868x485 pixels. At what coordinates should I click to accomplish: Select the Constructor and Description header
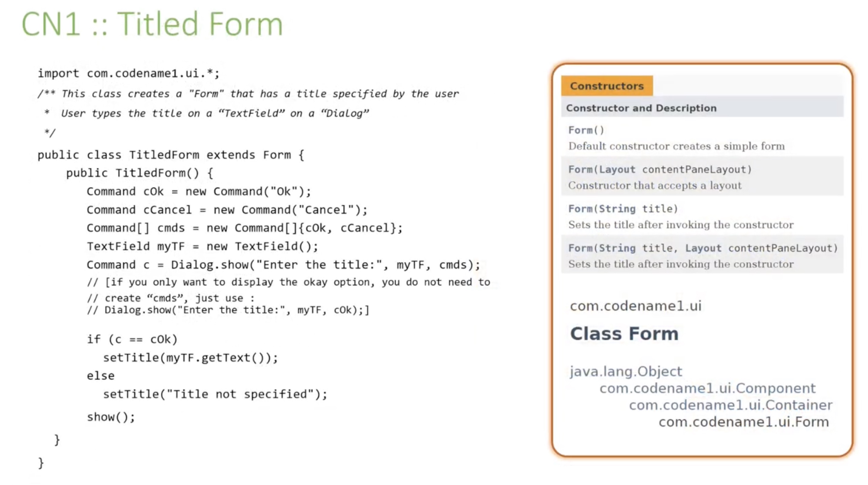click(641, 108)
